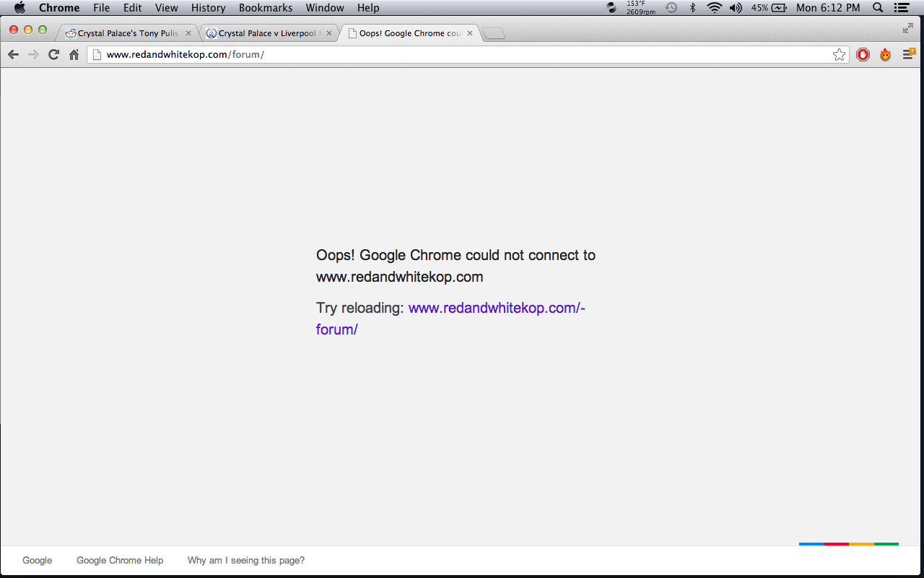Click the 'Oops! Google Chrome could not connect' text

coord(456,266)
